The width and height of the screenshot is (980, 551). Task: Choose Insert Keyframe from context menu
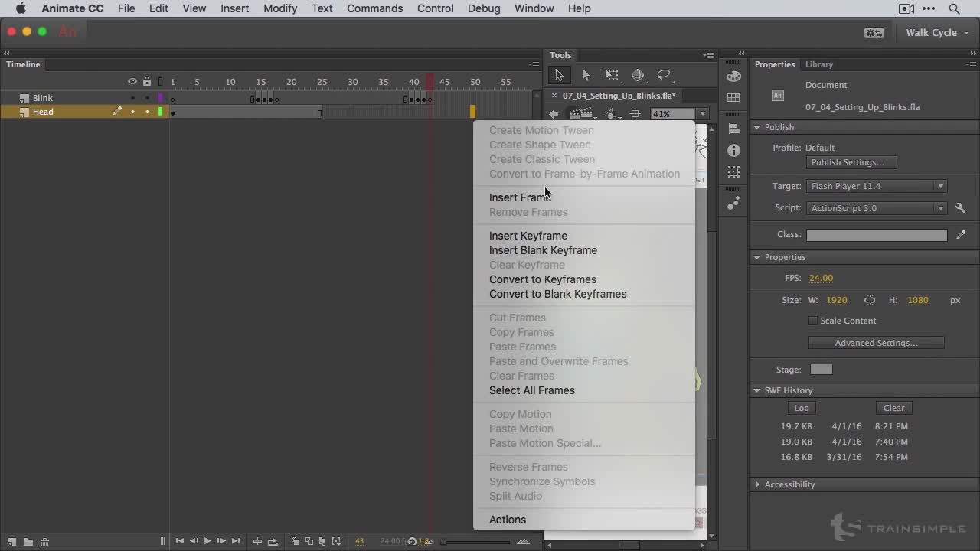[x=528, y=236]
